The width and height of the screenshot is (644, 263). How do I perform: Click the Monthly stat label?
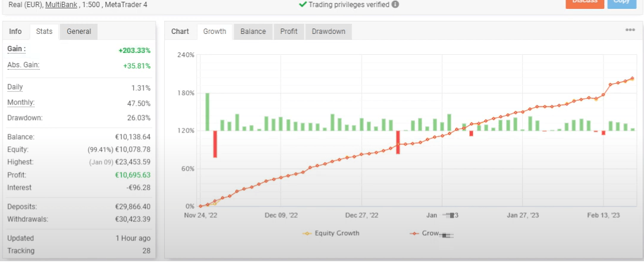pos(20,102)
